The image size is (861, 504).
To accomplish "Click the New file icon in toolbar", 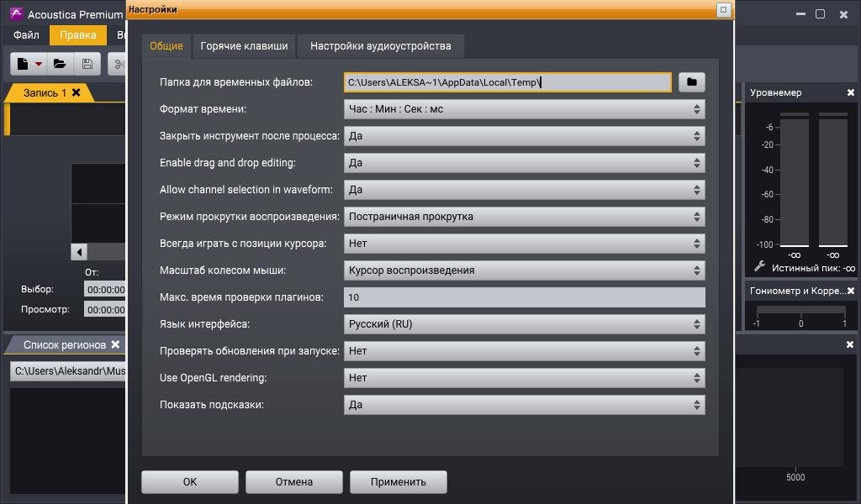I will click(23, 64).
